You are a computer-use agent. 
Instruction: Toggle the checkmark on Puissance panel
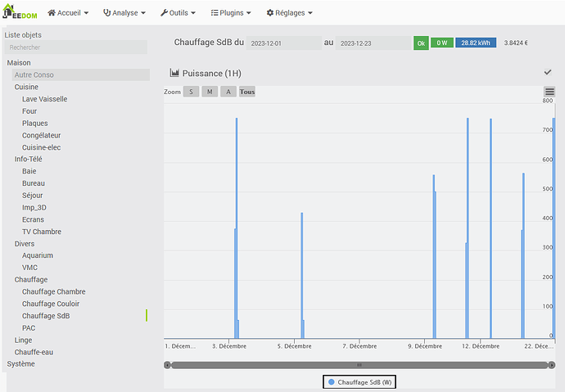click(547, 72)
